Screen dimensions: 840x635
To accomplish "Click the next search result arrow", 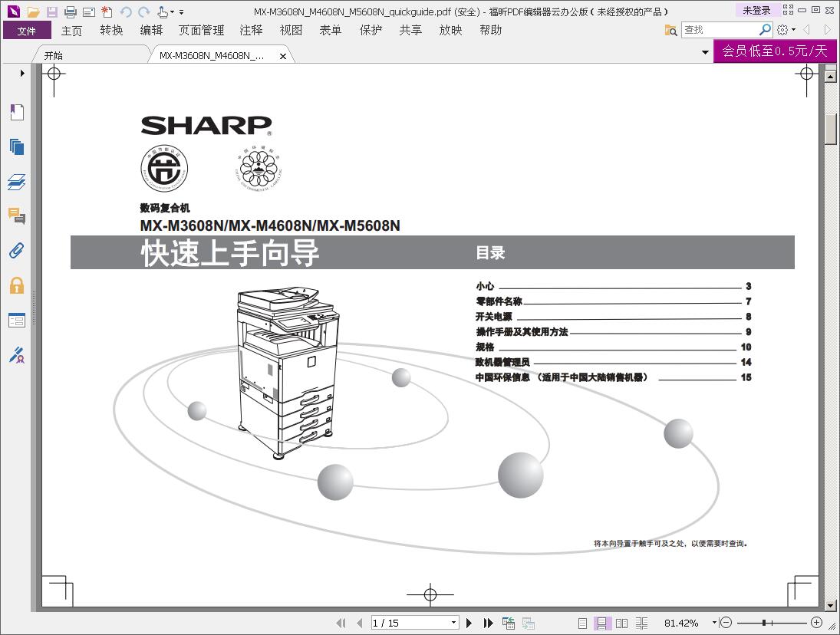I will [x=827, y=30].
